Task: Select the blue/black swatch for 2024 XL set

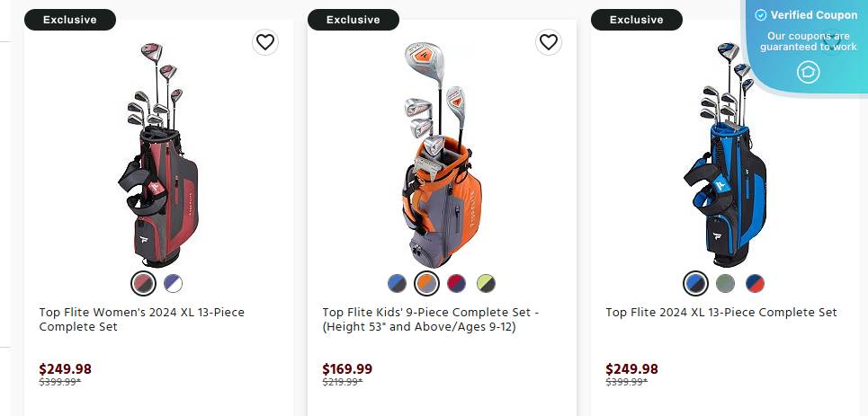Action: click(x=695, y=284)
